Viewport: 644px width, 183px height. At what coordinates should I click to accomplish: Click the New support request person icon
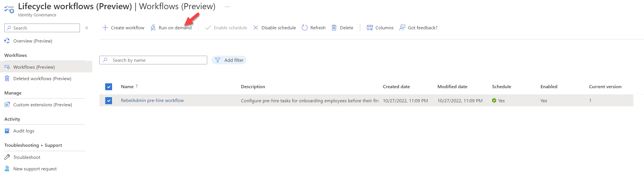7,169
